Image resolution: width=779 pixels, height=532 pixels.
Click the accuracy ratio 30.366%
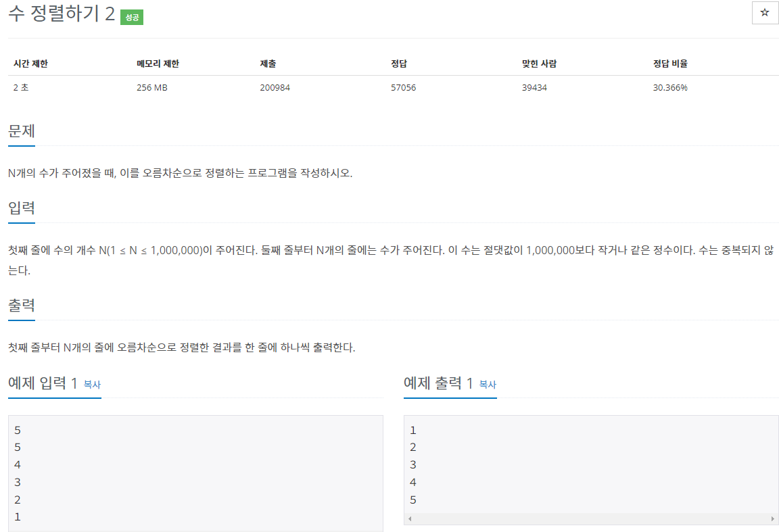tap(670, 87)
